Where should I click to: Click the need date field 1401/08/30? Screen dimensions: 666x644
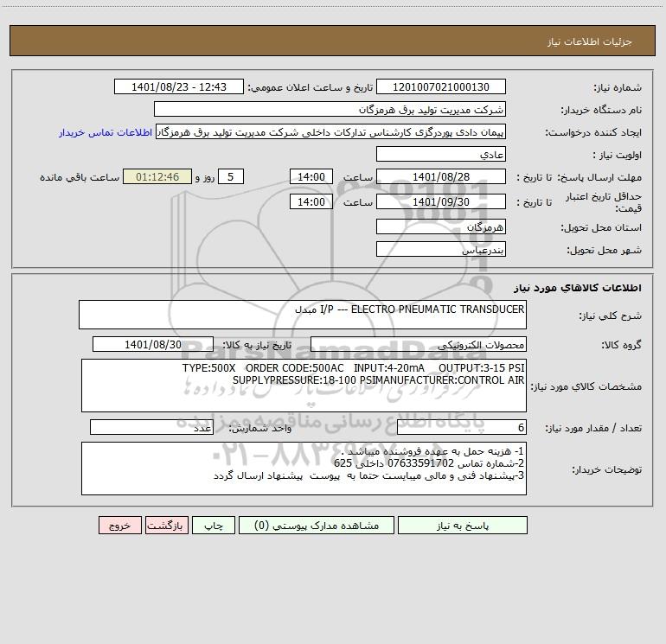click(153, 344)
